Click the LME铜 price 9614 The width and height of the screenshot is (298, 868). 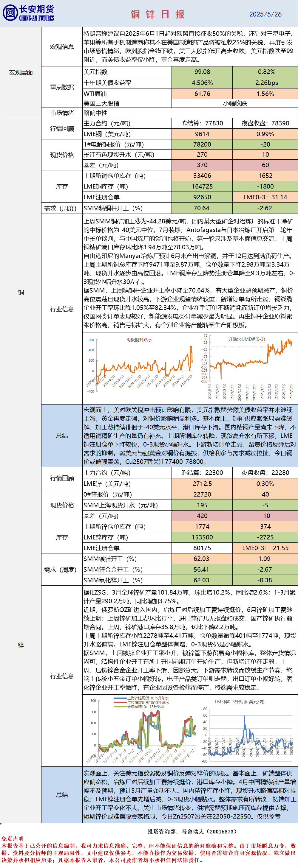pyautogui.click(x=202, y=134)
